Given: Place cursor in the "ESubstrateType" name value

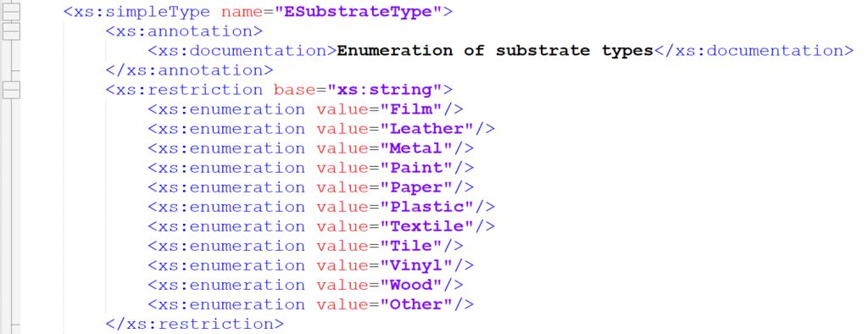Looking at the screenshot, I should (x=357, y=12).
